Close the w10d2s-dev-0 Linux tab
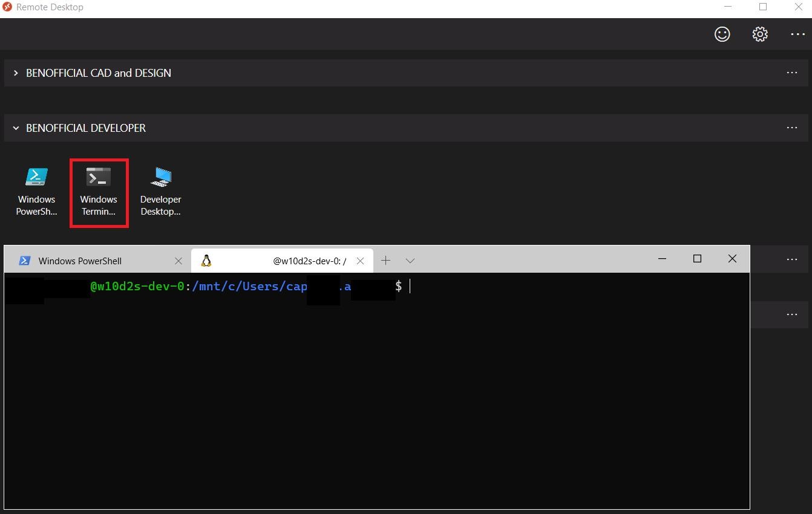 [x=360, y=261]
